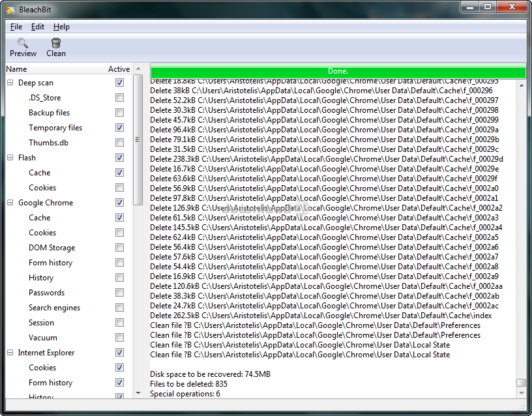Select the DOM Storage row label
Image resolution: width=532 pixels, height=416 pixels.
tap(52, 248)
